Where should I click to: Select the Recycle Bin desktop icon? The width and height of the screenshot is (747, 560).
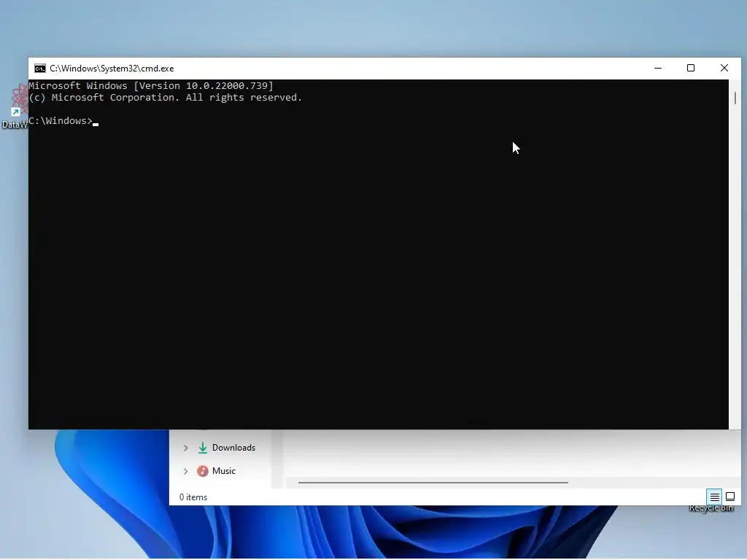click(x=711, y=508)
